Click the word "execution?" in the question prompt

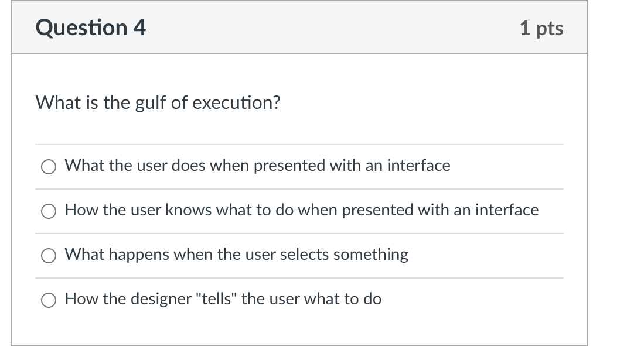(x=237, y=103)
